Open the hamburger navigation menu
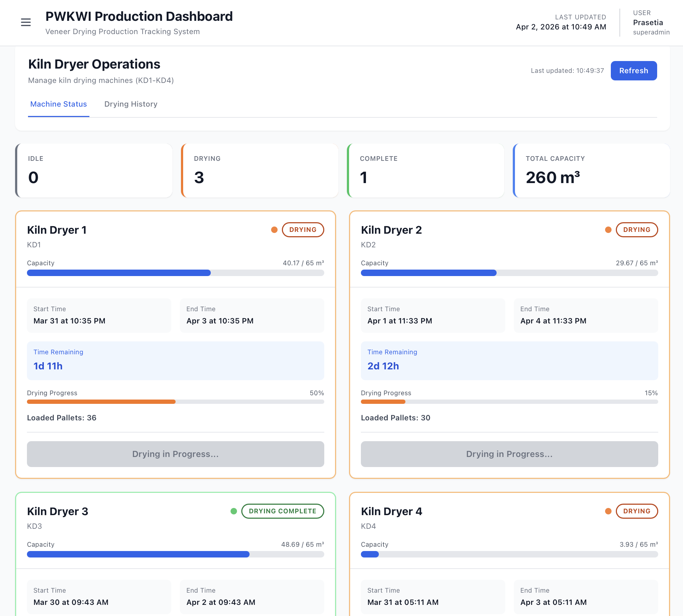 click(26, 22)
